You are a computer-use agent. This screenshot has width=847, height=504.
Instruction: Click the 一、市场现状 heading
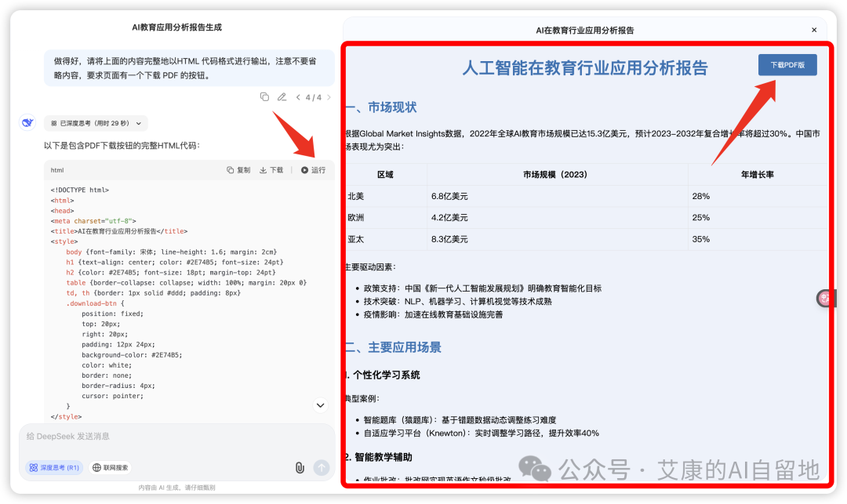[381, 107]
